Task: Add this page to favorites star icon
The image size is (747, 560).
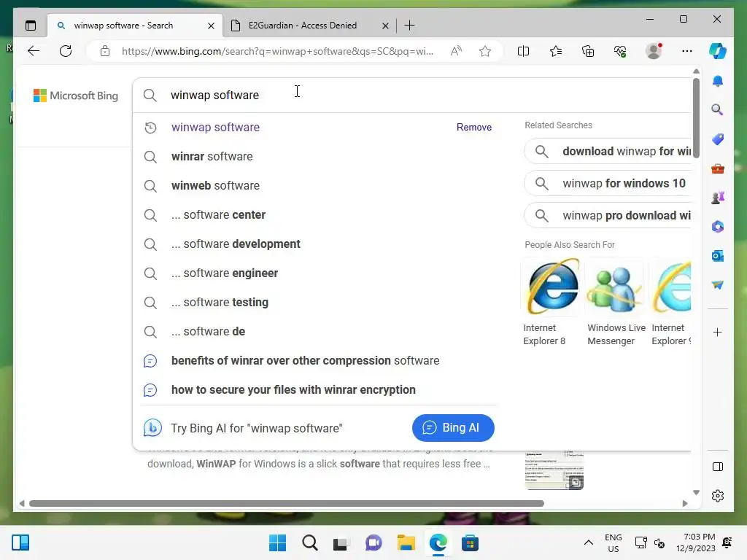Action: click(485, 51)
